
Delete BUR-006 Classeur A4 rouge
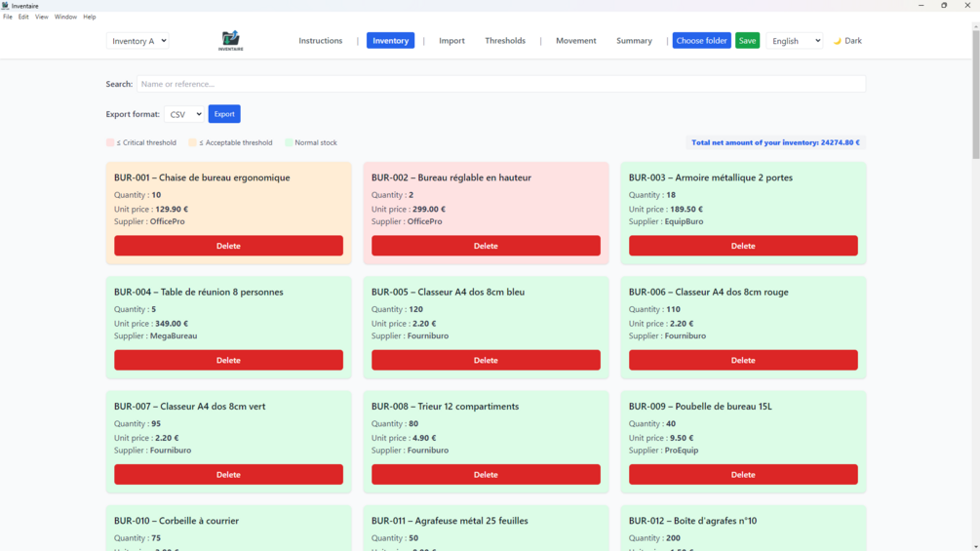(743, 360)
